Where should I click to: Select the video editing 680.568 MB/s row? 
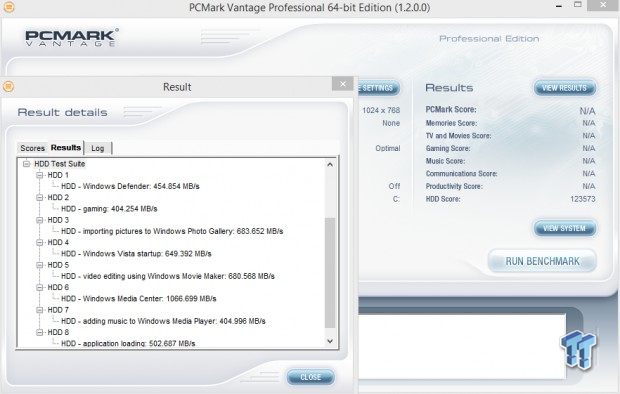point(168,276)
